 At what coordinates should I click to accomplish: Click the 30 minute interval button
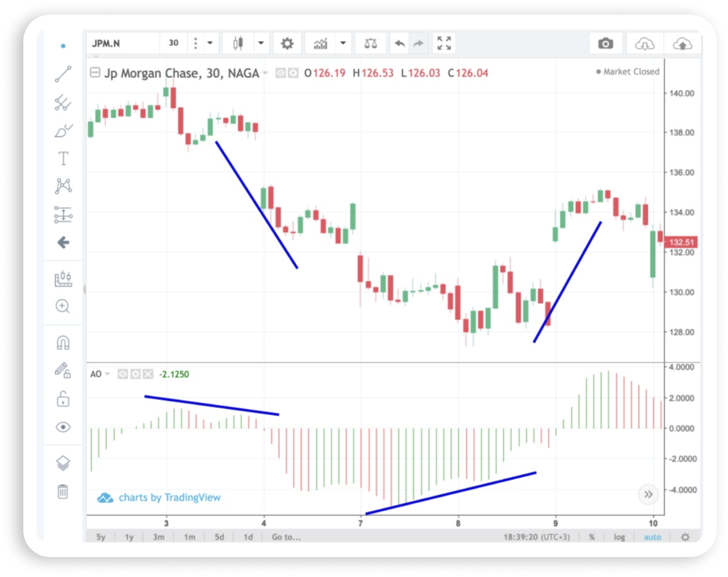pos(173,43)
